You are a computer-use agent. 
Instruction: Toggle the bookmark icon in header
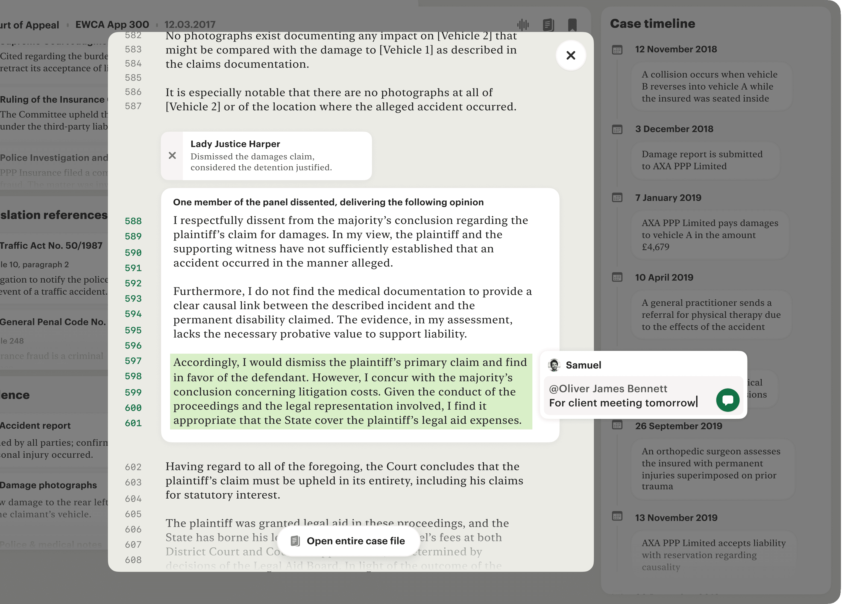572,25
